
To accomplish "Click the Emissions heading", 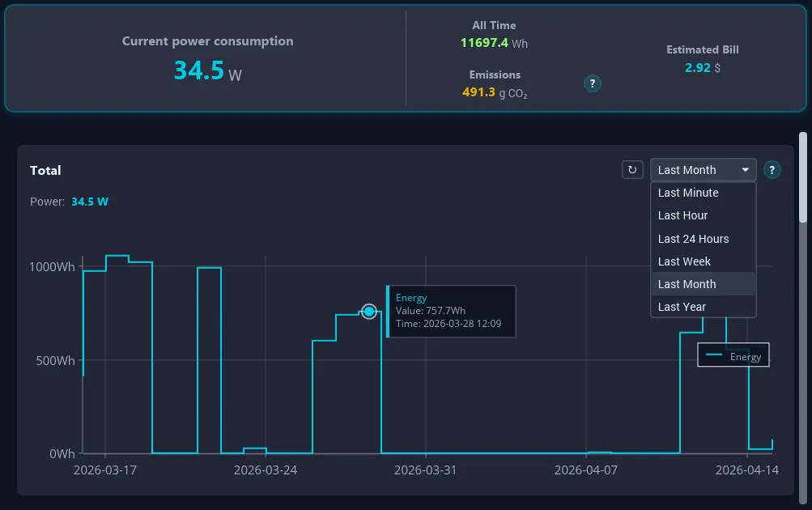I will 495,74.
